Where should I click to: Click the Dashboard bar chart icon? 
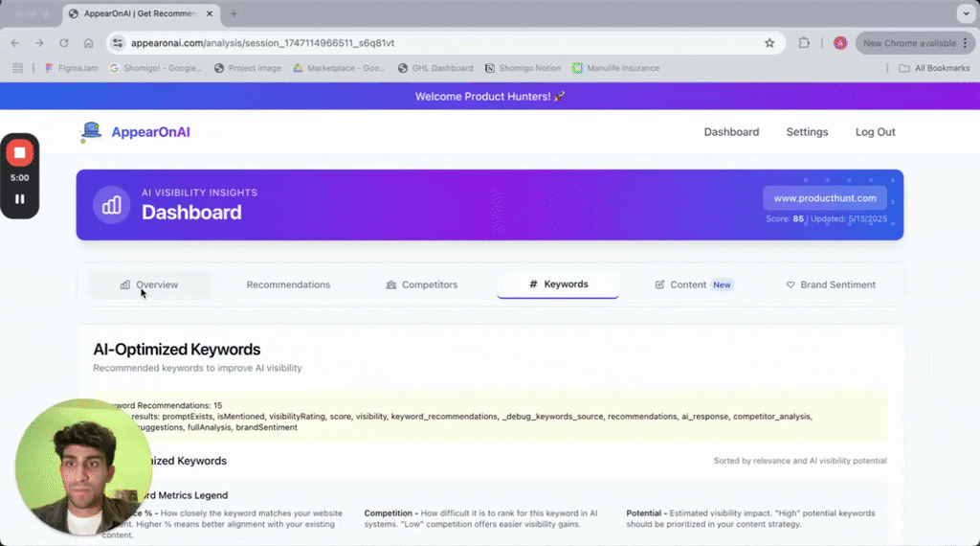click(111, 205)
